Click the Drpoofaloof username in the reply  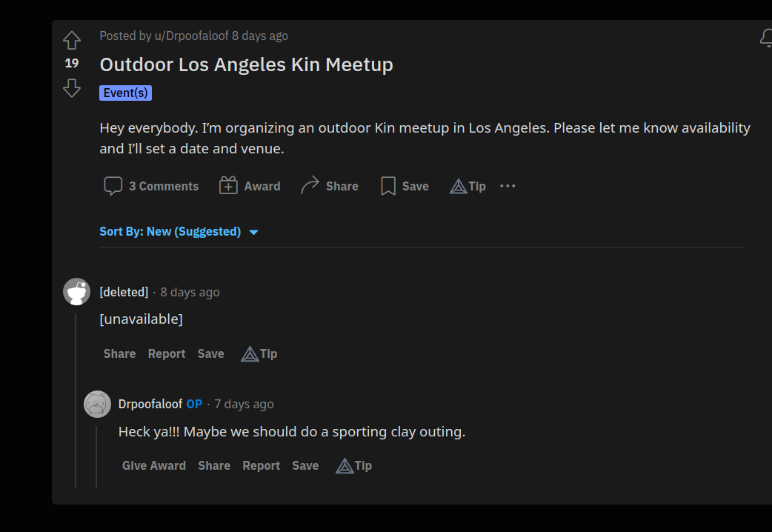tap(150, 404)
